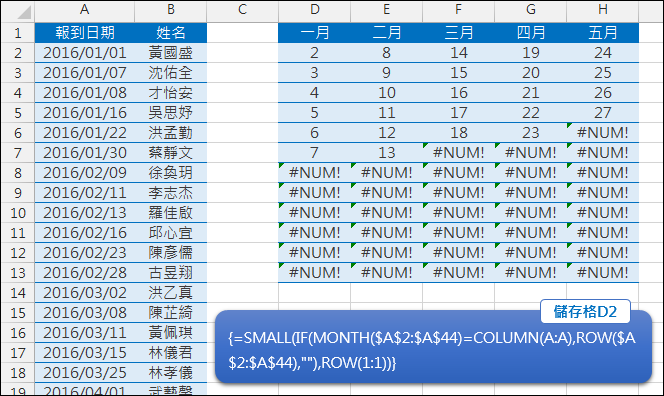The image size is (664, 396).
Task: Select cell E2 with value 8
Action: coord(386,53)
